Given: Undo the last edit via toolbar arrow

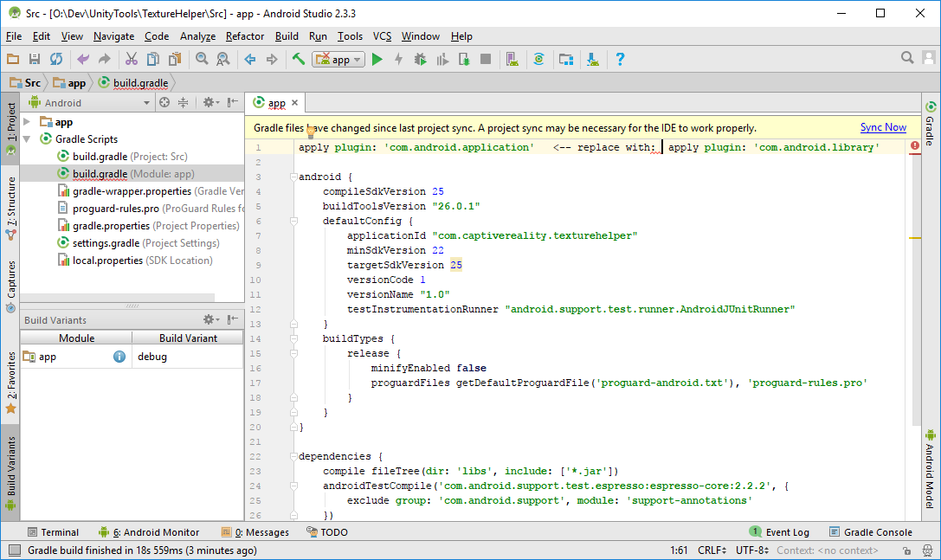Looking at the screenshot, I should click(83, 59).
